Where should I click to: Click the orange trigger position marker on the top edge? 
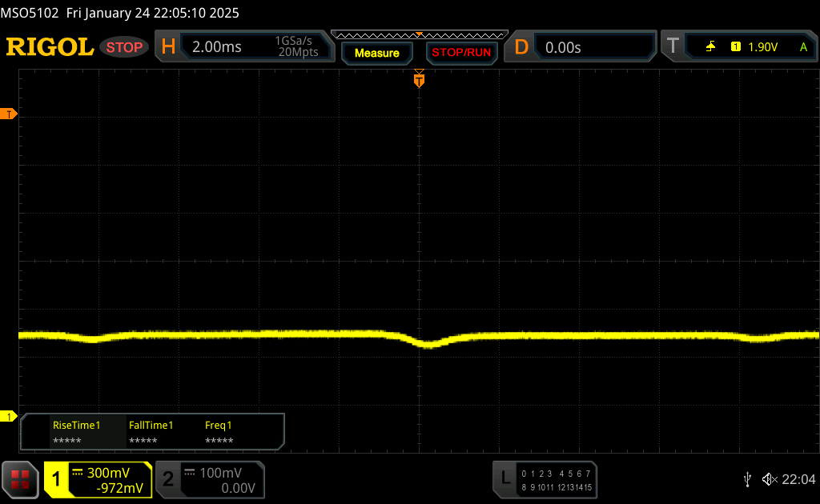click(x=419, y=79)
